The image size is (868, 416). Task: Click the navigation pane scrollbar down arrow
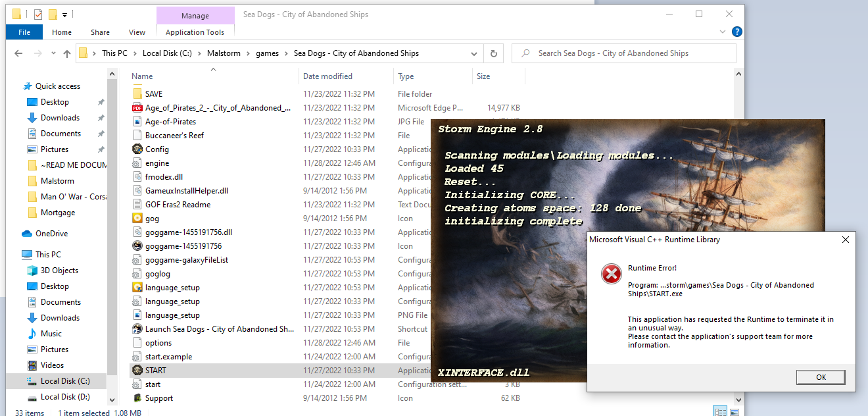(112, 399)
